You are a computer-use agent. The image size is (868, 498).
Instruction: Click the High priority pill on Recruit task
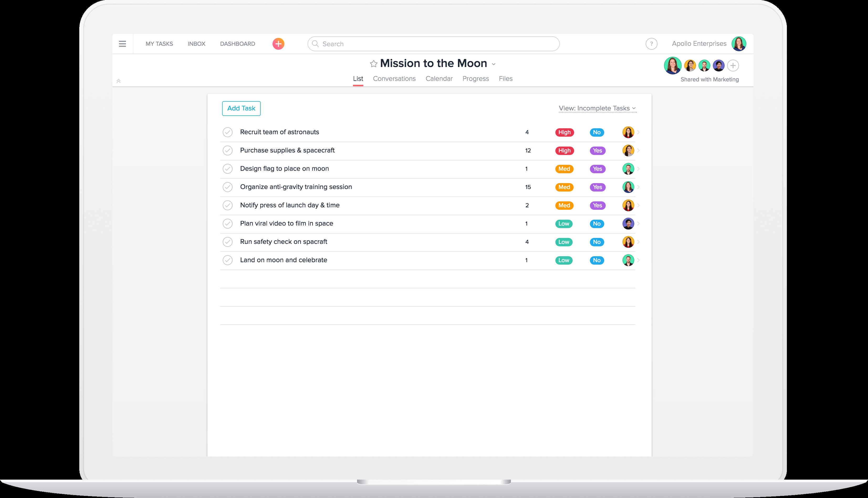tap(564, 132)
